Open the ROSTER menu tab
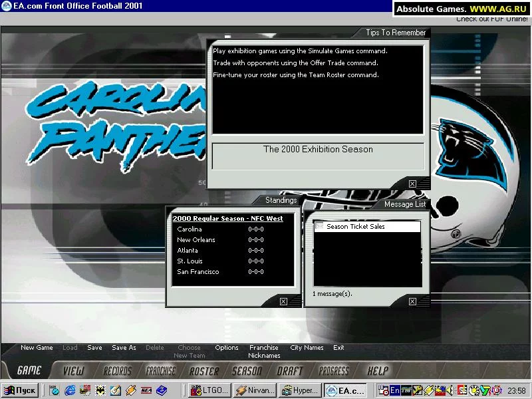The height and width of the screenshot is (399, 532). click(x=204, y=371)
